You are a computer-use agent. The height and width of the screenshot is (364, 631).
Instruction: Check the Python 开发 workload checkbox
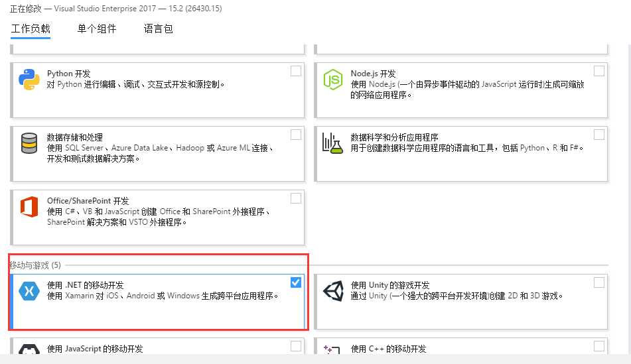point(296,71)
